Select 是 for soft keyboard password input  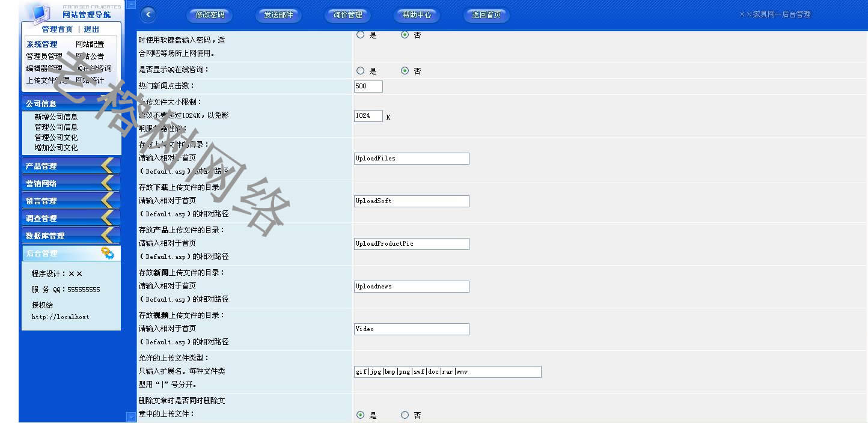click(361, 35)
